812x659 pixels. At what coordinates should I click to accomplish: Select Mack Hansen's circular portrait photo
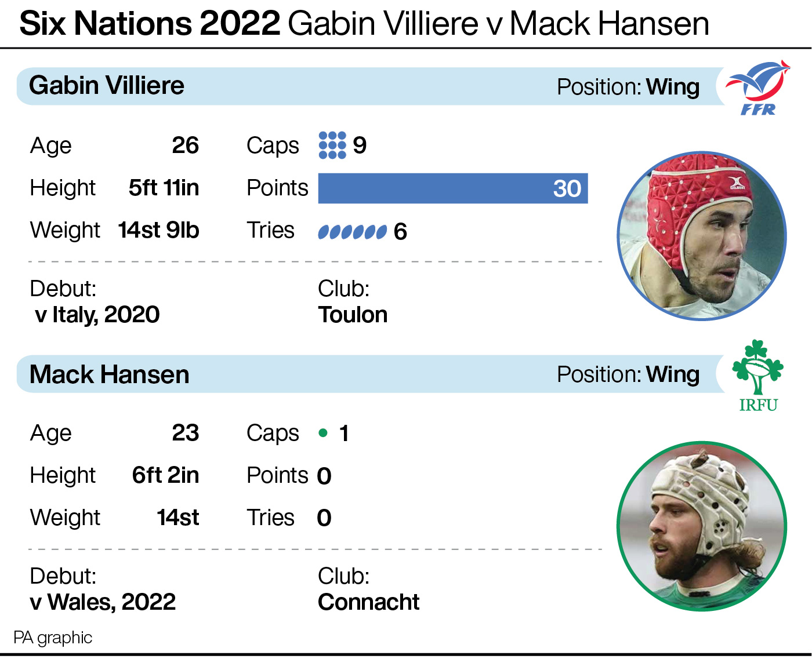point(702,526)
